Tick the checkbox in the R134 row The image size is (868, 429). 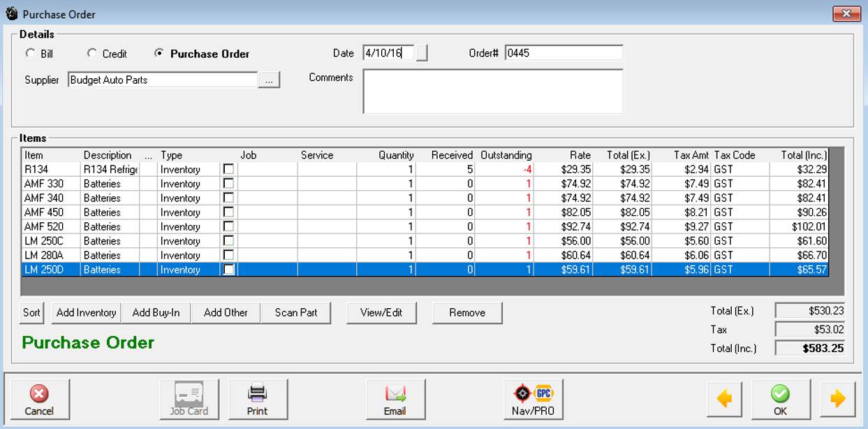click(x=228, y=169)
